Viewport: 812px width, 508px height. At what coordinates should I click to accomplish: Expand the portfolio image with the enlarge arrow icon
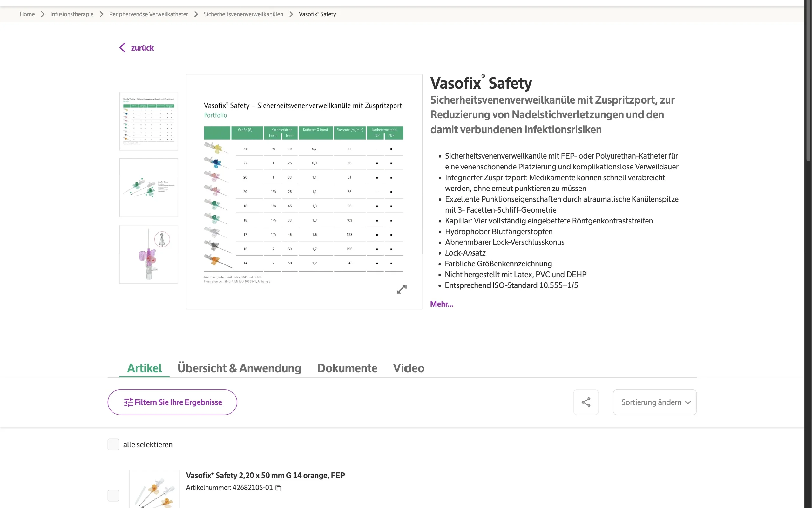402,289
